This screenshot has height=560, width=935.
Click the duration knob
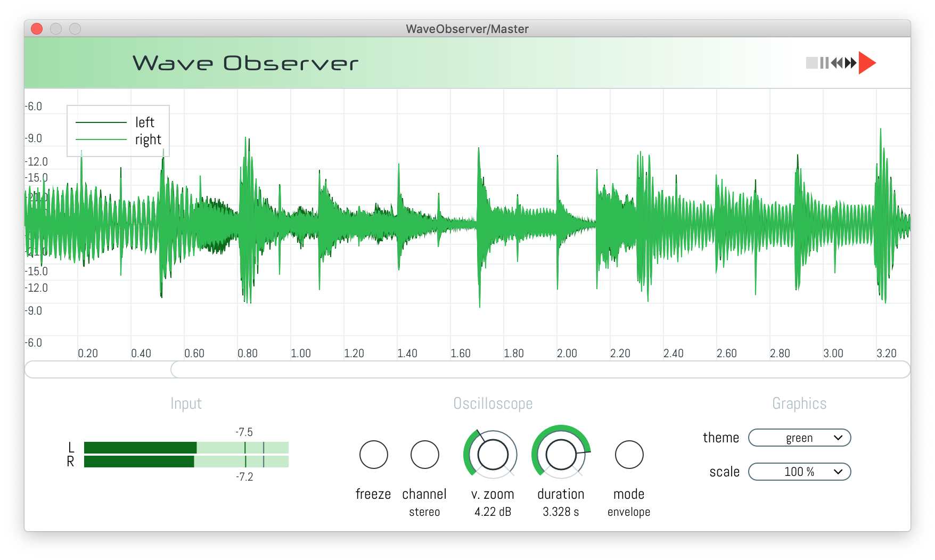pos(561,455)
